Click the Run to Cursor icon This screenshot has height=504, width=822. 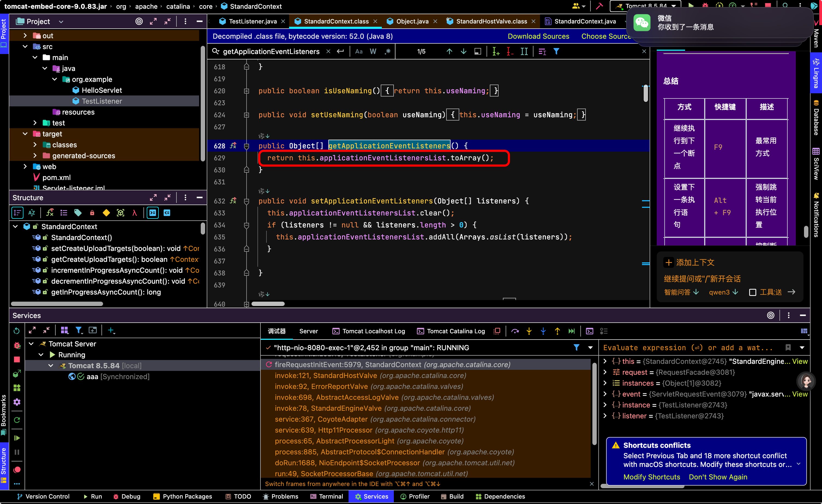click(571, 331)
